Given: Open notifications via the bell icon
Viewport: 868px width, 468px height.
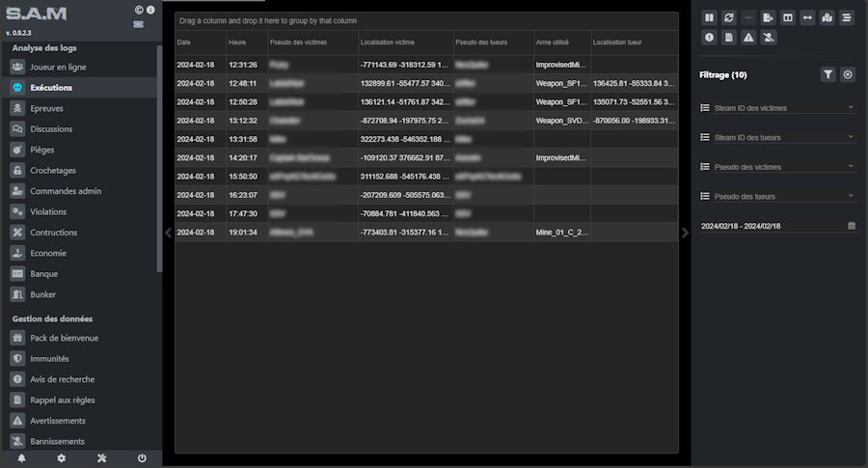Looking at the screenshot, I should coord(21,458).
